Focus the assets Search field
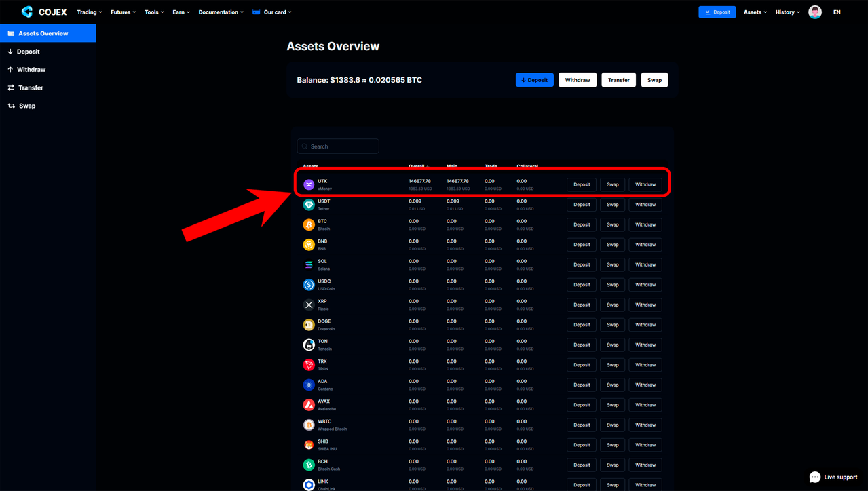 338,146
